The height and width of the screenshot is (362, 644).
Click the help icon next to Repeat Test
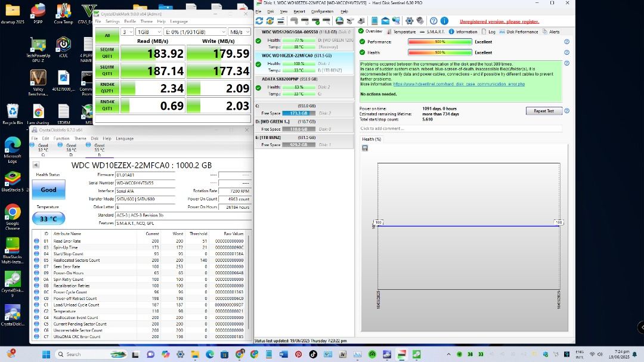pos(567,111)
